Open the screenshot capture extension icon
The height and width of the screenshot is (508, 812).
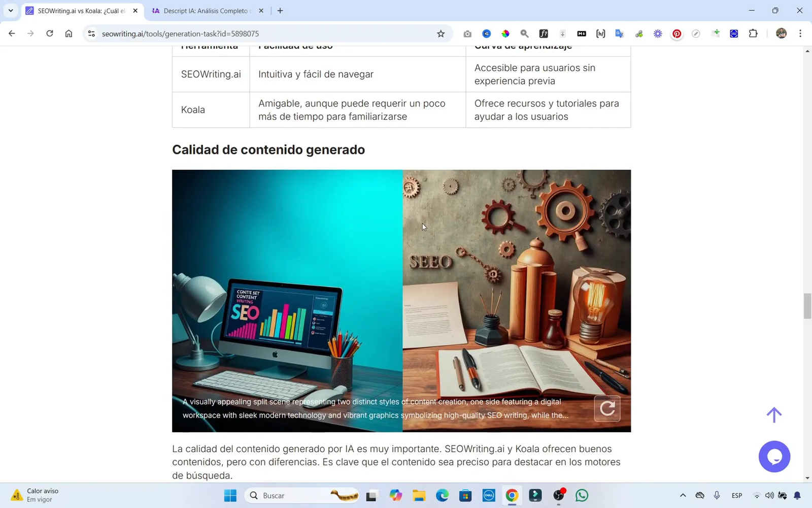click(467, 34)
